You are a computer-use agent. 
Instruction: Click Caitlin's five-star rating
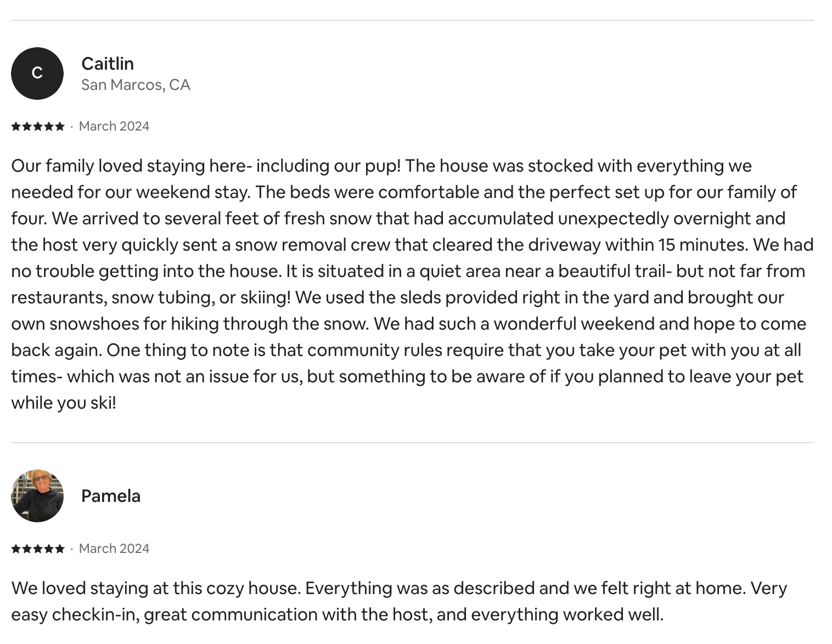pyautogui.click(x=38, y=127)
